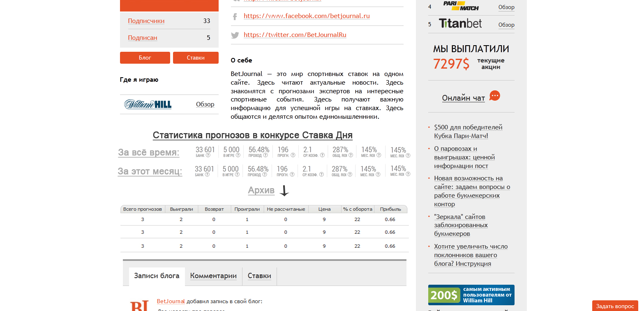The height and width of the screenshot is (311, 644).
Task: Open 'Хотите увеличить число поклонников' link
Action: tap(471, 255)
